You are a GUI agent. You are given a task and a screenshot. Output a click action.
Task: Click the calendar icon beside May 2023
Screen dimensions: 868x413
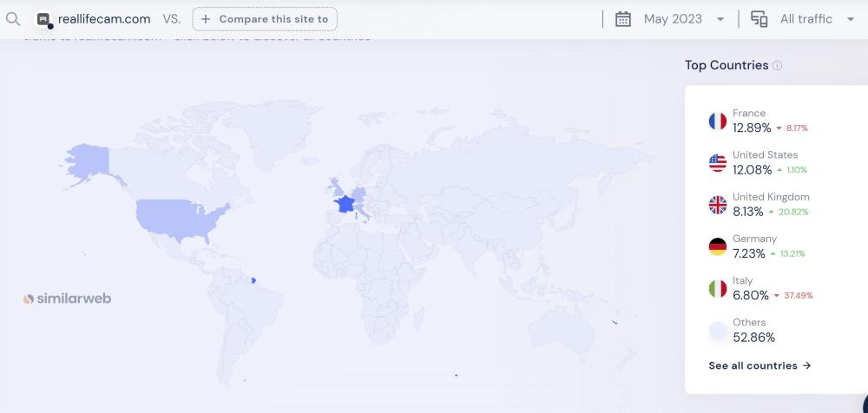pos(622,19)
